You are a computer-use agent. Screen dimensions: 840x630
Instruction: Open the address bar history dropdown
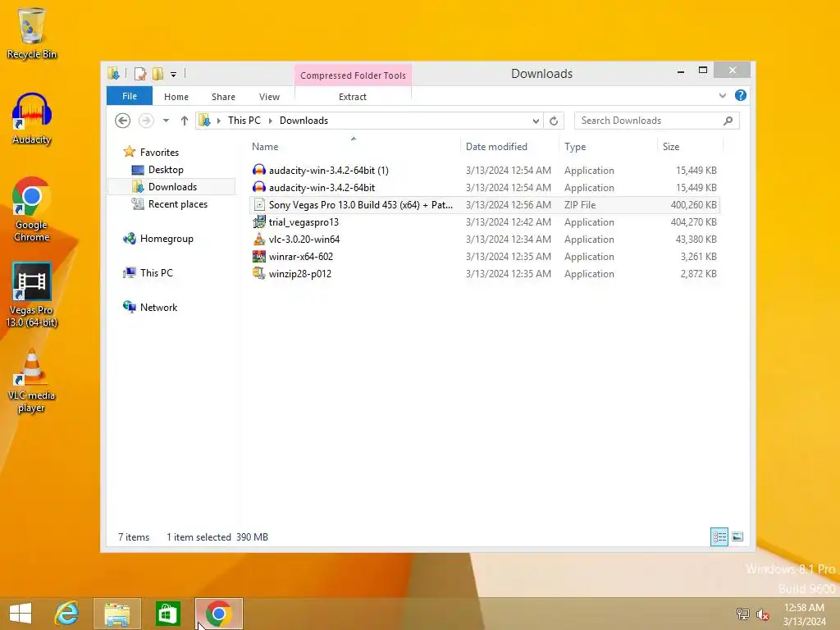tap(536, 121)
